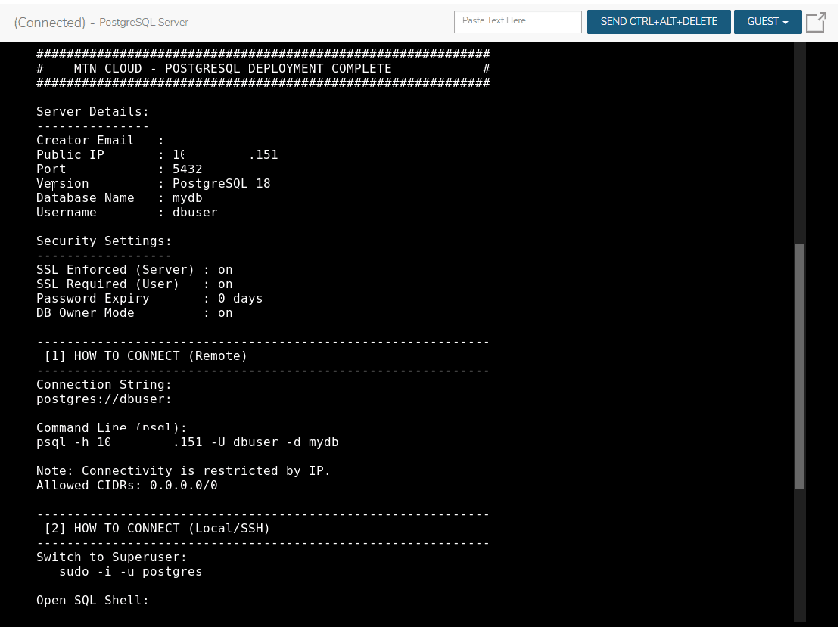Open console in new window icon
Viewport: 840px width, 627px height.
click(x=816, y=23)
